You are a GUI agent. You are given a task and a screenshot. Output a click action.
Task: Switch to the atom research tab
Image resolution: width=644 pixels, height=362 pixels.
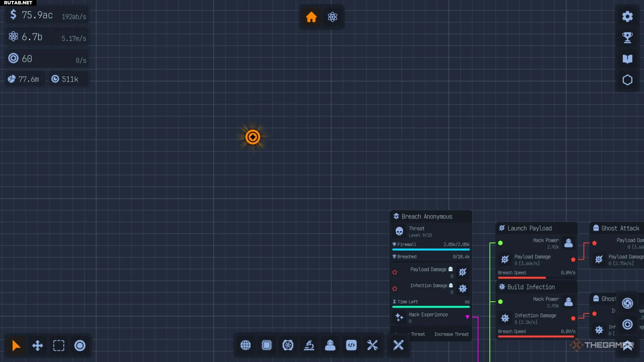point(332,17)
